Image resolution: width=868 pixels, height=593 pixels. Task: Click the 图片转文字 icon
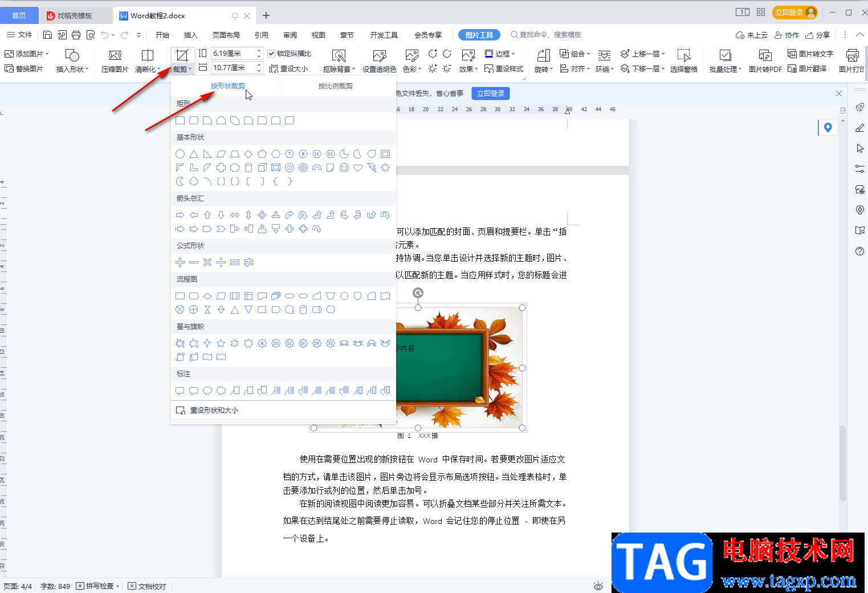click(810, 54)
